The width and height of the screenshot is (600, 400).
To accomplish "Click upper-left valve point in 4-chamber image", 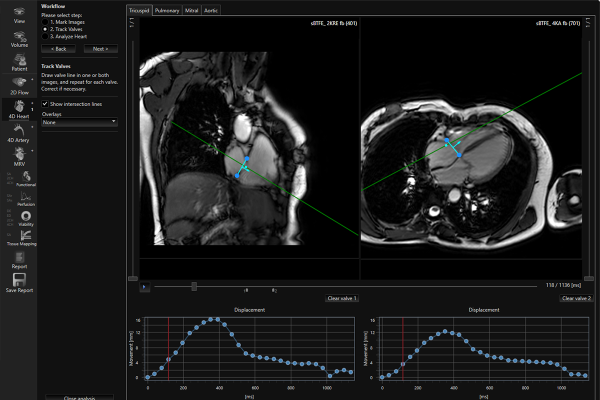I will [x=447, y=140].
